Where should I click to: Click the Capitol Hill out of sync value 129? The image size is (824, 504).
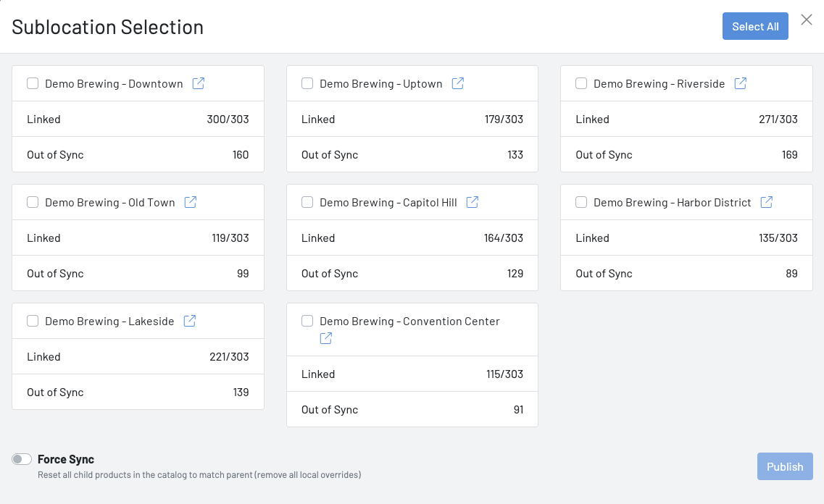(x=515, y=274)
